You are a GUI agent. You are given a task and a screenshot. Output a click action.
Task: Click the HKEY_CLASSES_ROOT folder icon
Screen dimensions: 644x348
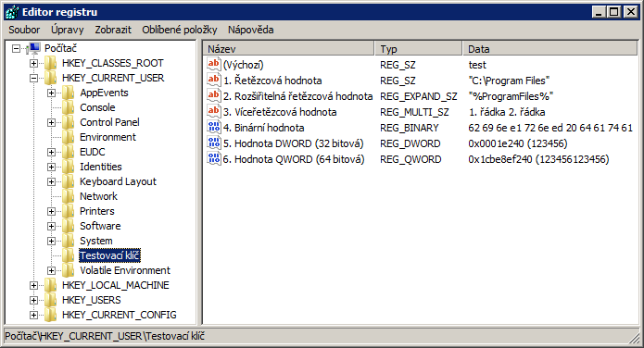coord(51,63)
